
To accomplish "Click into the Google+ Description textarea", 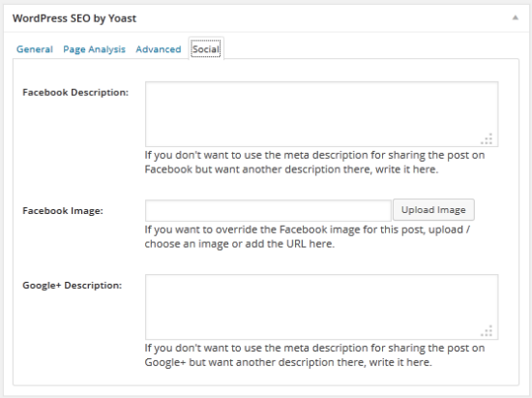I will (x=322, y=307).
